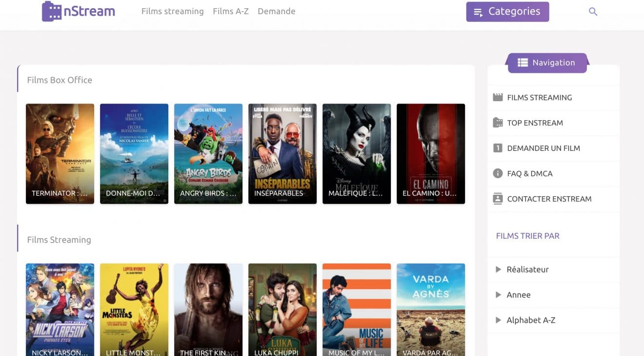Open the Films streaming menu item

click(x=172, y=11)
